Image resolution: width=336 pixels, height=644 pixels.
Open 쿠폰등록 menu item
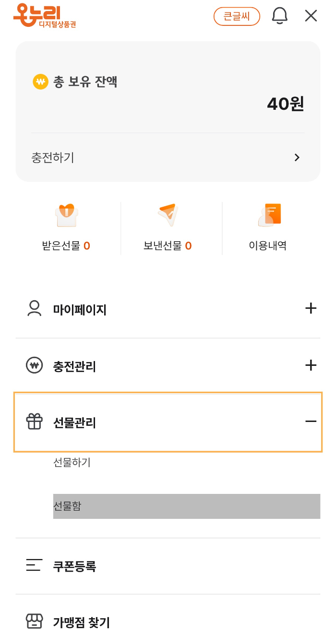(x=74, y=566)
